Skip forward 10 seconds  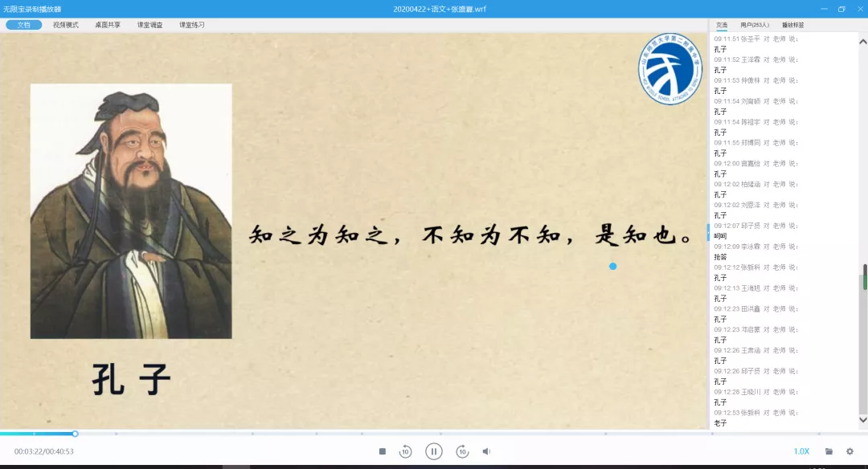click(x=462, y=451)
